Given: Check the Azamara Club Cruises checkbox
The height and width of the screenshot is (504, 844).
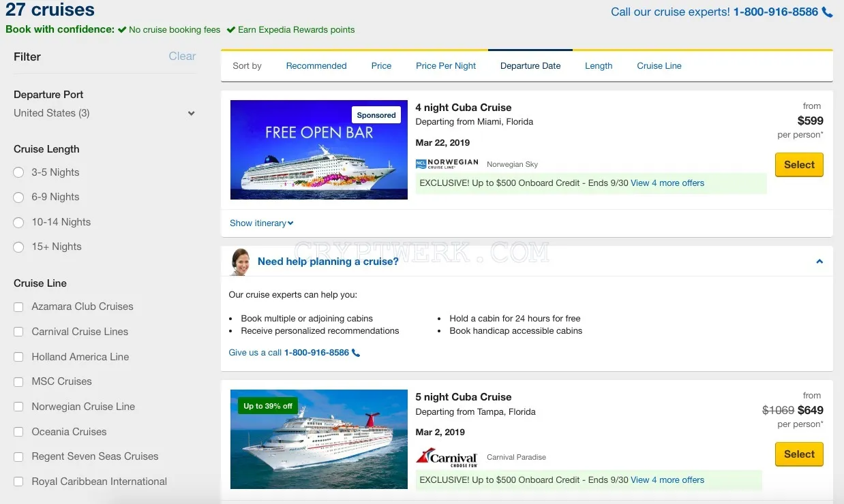Looking at the screenshot, I should click(x=19, y=307).
